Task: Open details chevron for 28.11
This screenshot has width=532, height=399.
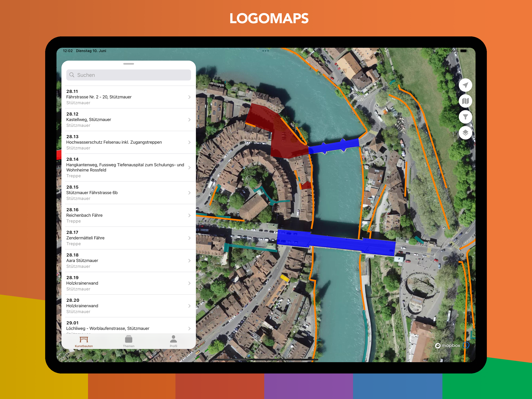Action: tap(189, 97)
